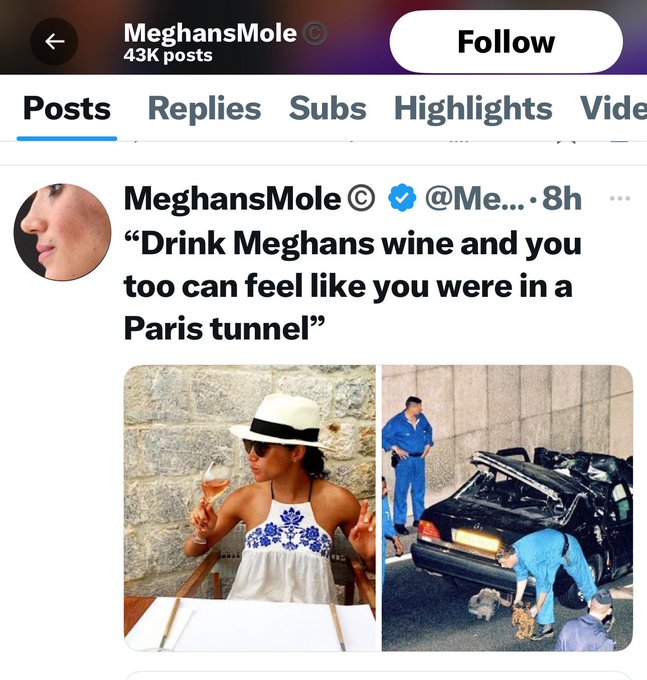The image size is (647, 680).
Task: Click the "Drink Meghans wine" post text
Action: point(352,285)
